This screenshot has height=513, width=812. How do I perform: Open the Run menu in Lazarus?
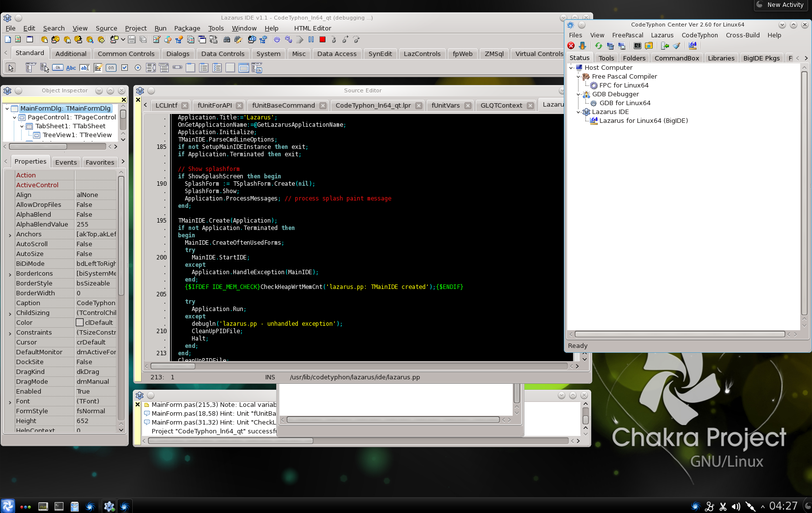pos(160,28)
